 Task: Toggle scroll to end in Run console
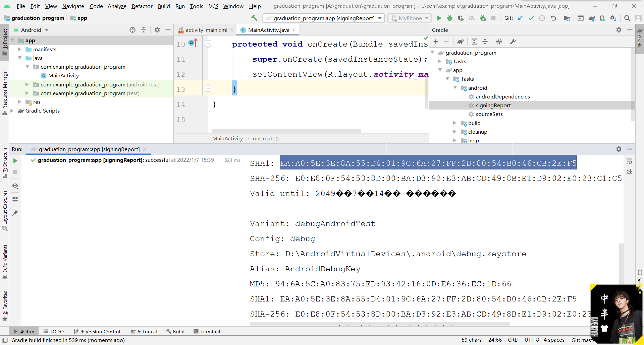click(630, 172)
